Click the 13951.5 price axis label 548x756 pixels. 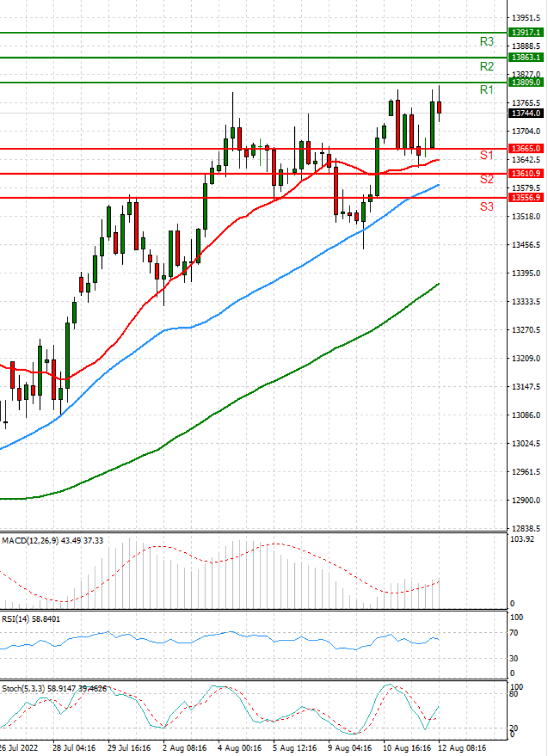click(526, 18)
